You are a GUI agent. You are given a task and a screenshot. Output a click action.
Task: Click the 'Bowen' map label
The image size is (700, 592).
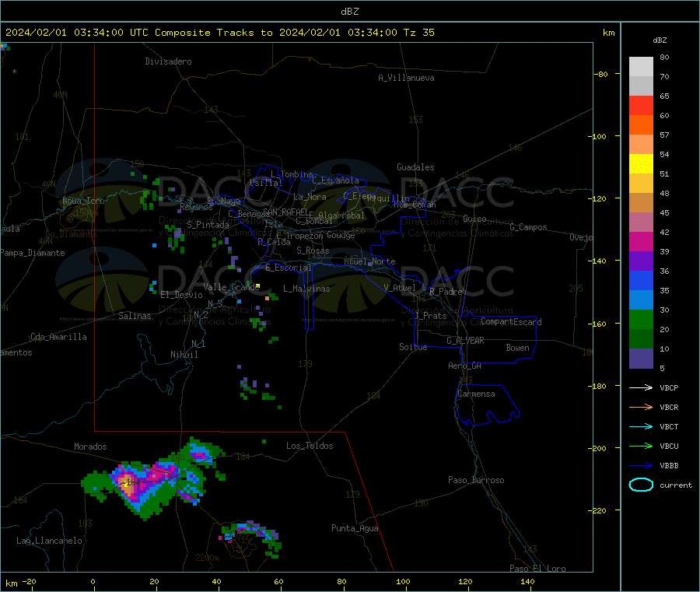517,347
